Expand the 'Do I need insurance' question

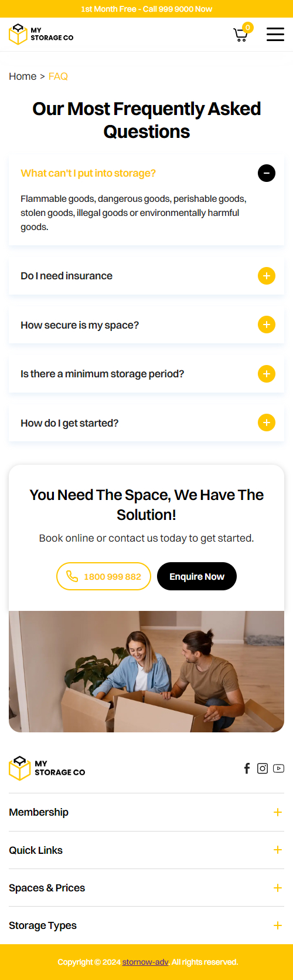[x=267, y=276]
